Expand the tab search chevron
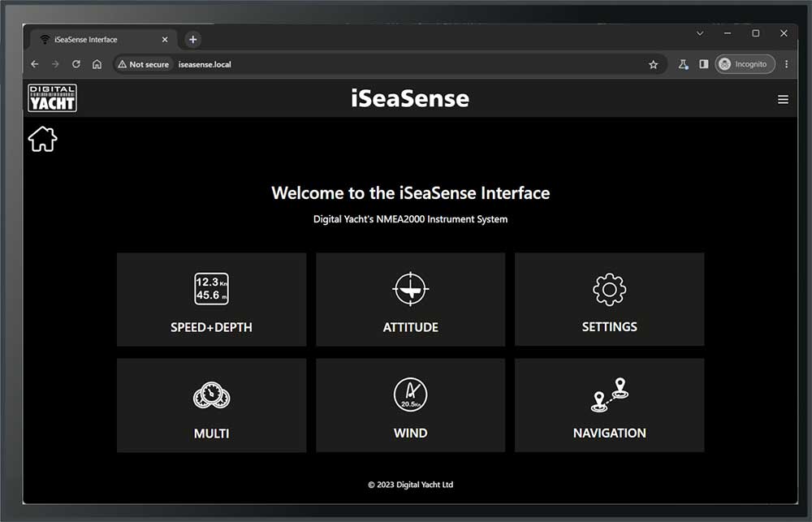Viewport: 812px width, 522px height. pos(700,33)
